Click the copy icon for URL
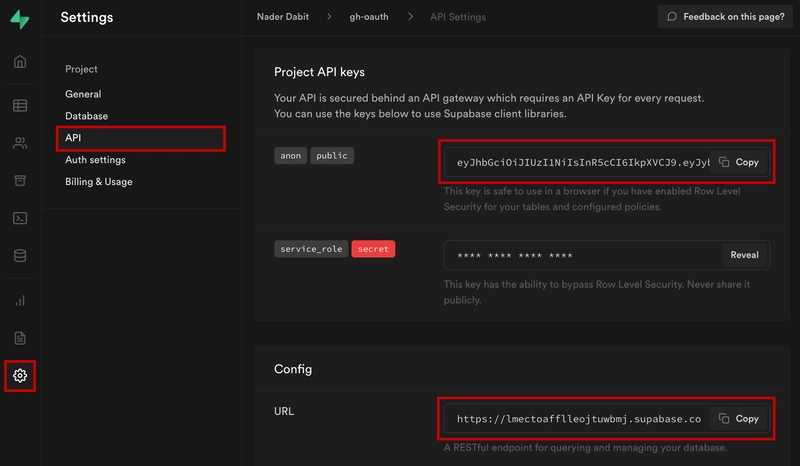 point(724,419)
